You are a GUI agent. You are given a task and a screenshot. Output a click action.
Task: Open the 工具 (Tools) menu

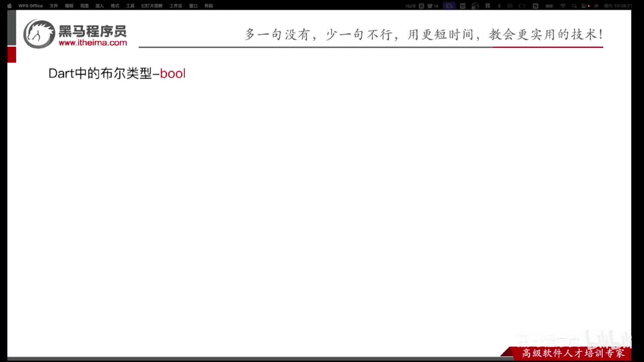(130, 6)
